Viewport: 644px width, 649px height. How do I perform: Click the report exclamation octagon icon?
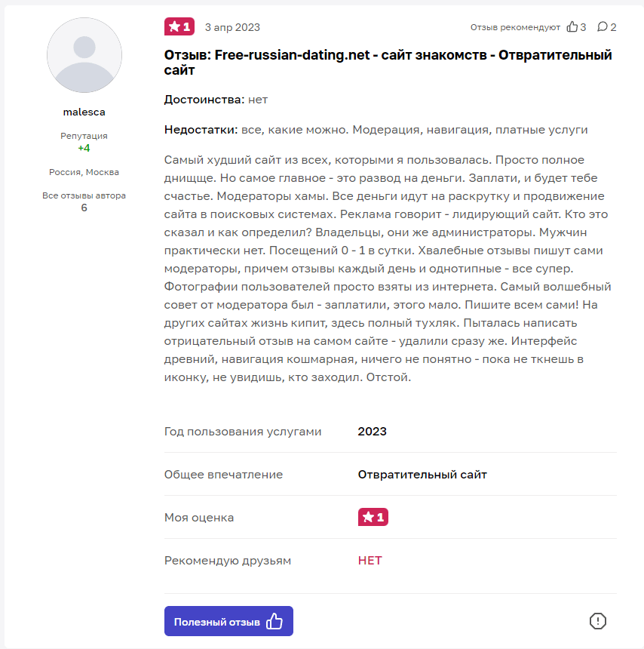[x=598, y=621]
